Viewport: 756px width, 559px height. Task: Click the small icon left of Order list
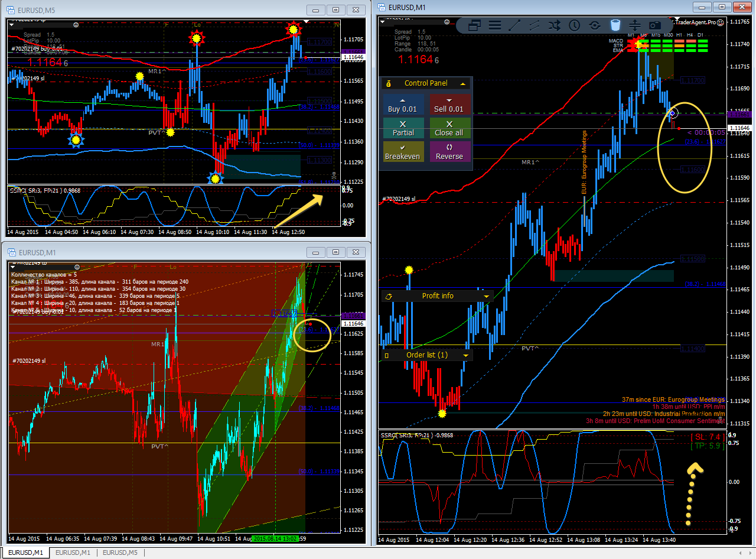[x=387, y=355]
